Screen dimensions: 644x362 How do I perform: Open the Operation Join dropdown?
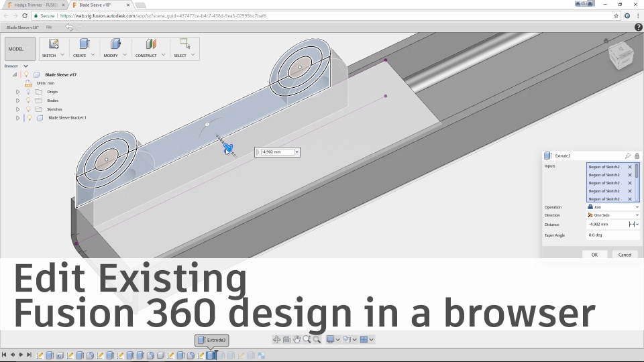pos(613,207)
